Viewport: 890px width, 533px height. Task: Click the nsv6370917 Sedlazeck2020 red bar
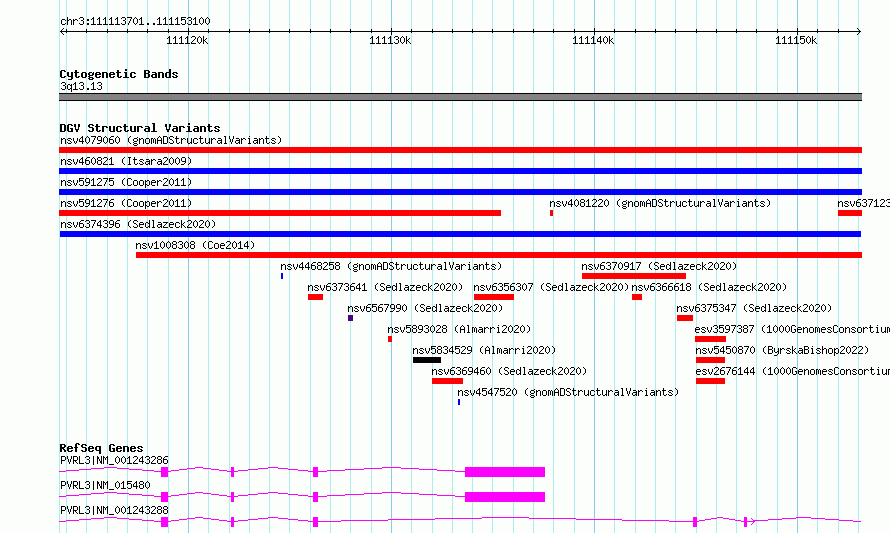pyautogui.click(x=633, y=276)
